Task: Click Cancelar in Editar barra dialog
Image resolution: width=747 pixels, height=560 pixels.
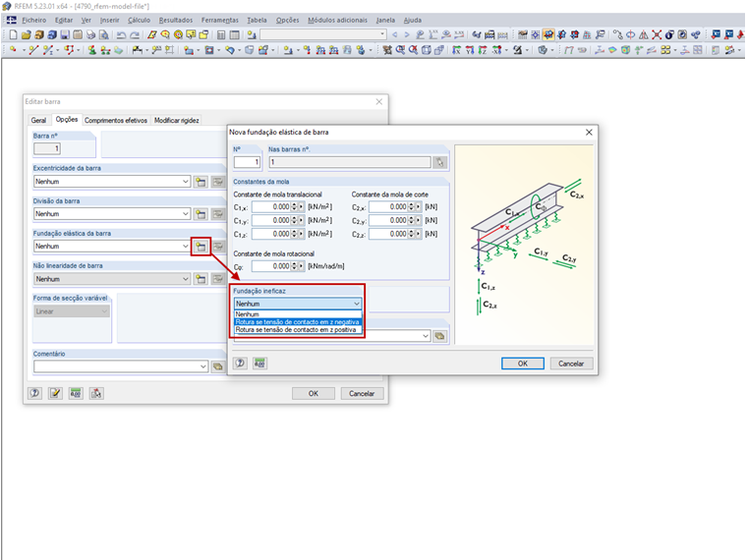Action: click(x=362, y=393)
